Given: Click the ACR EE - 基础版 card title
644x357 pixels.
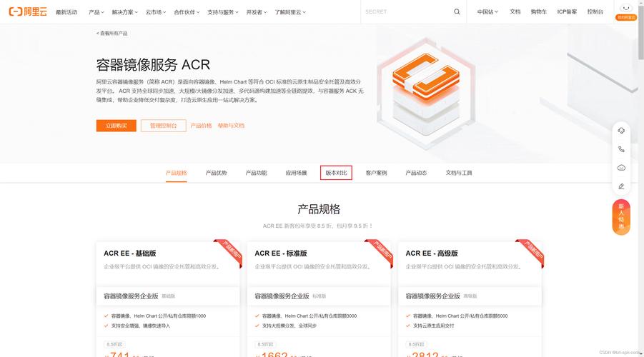Looking at the screenshot, I should [130, 253].
